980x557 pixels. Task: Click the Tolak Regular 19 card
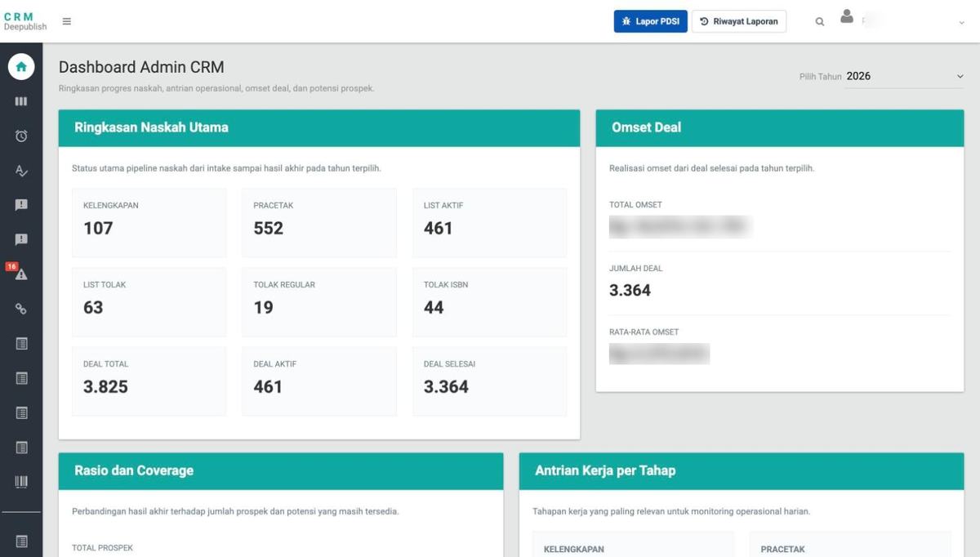(319, 302)
